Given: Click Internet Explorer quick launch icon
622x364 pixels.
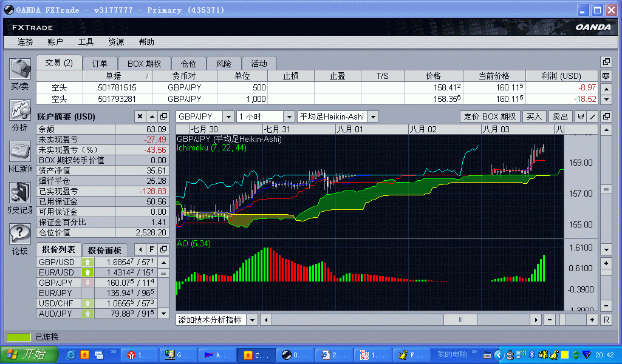Looking at the screenshot, I should pyautogui.click(x=71, y=355).
